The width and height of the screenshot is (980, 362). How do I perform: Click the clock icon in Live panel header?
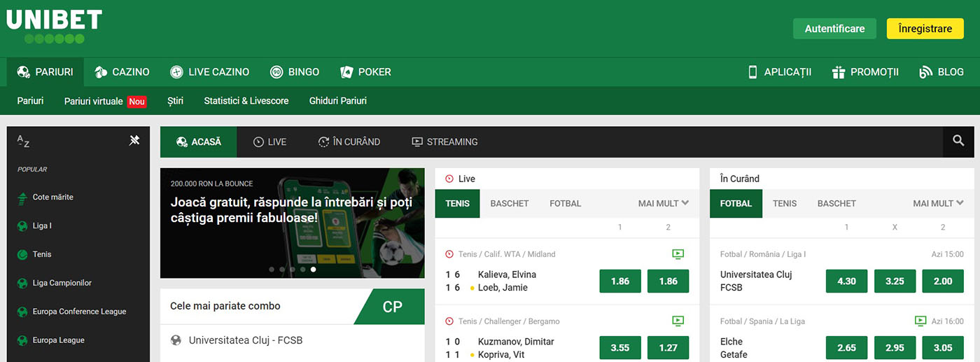pyautogui.click(x=449, y=179)
